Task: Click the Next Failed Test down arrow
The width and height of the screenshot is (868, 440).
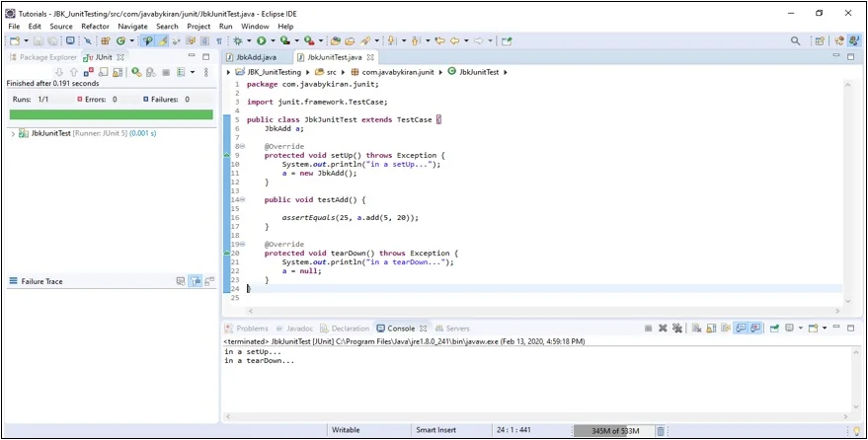Action: pyautogui.click(x=59, y=72)
